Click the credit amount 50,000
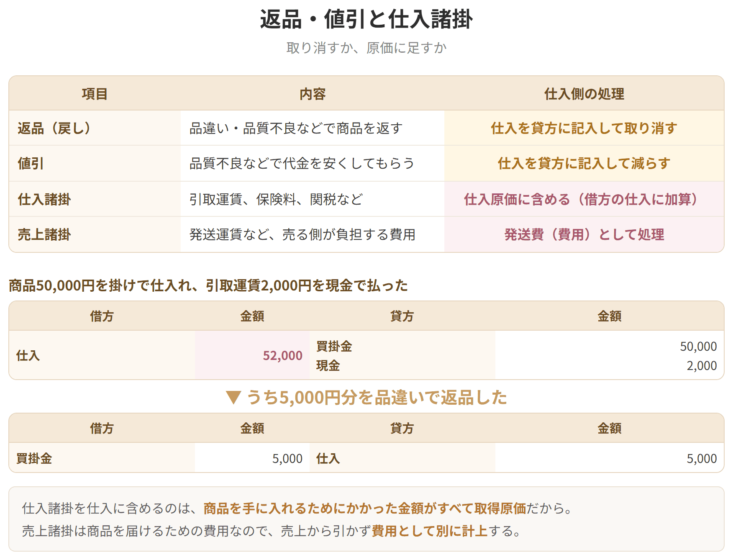This screenshot has height=560, width=733. 698,346
